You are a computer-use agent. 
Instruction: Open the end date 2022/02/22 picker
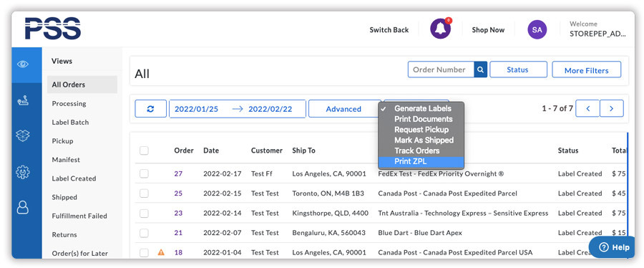270,109
